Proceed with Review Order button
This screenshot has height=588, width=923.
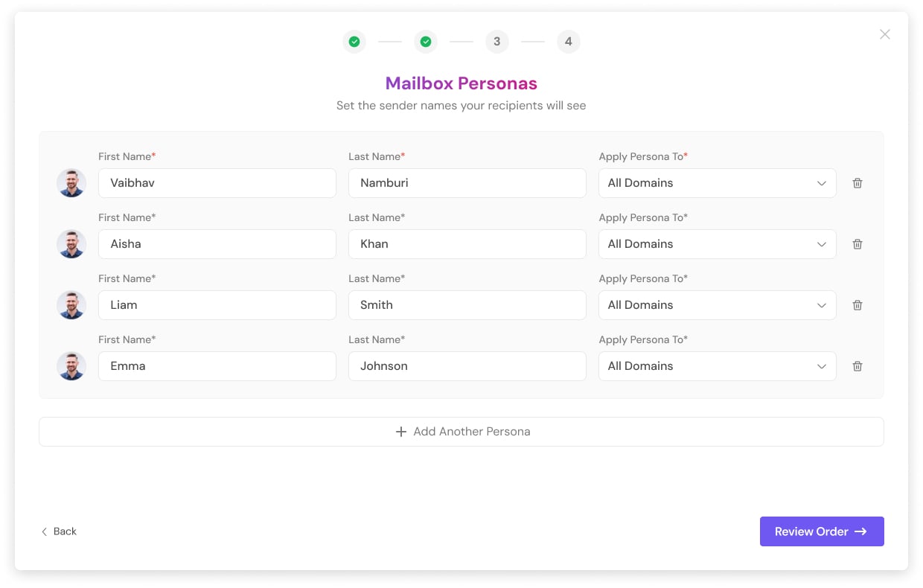822,531
